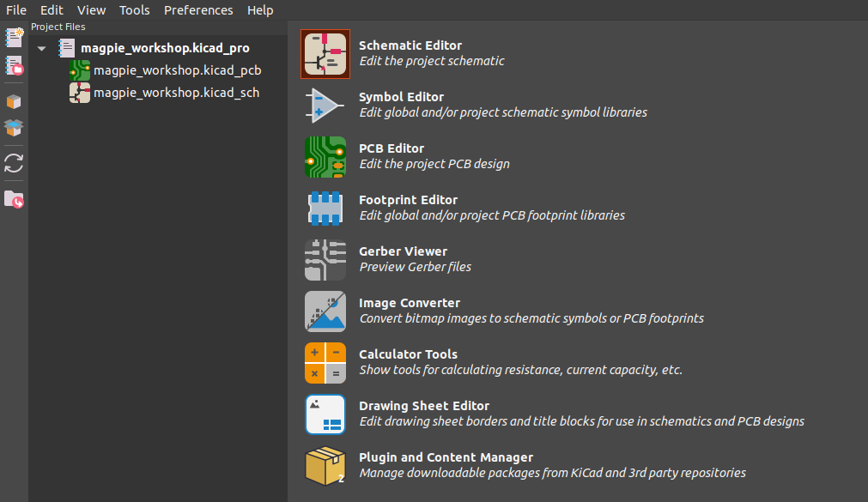Start the Gerber Viewer icon
868x502 pixels.
coord(325,260)
